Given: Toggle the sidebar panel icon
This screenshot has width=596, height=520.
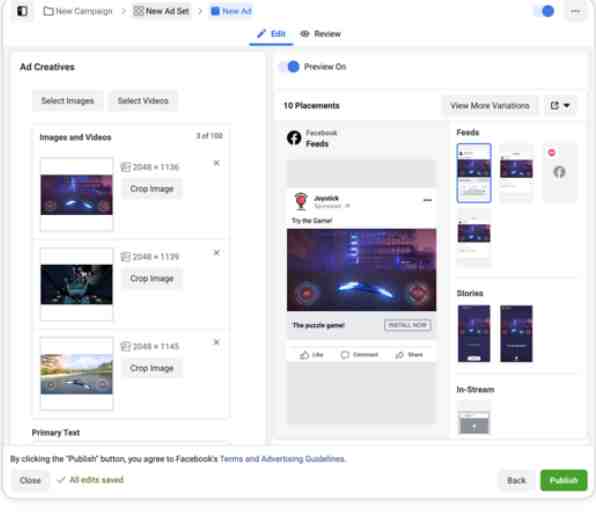Looking at the screenshot, I should point(22,11).
